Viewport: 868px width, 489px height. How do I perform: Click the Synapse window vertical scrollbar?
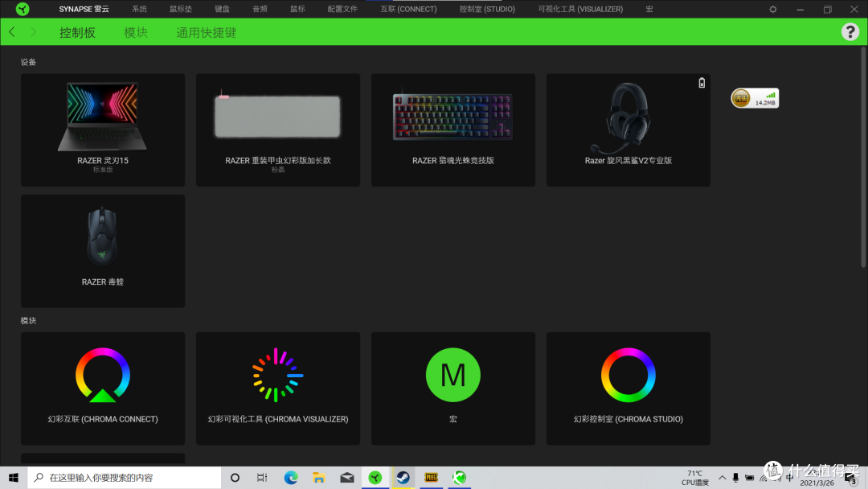[863, 158]
